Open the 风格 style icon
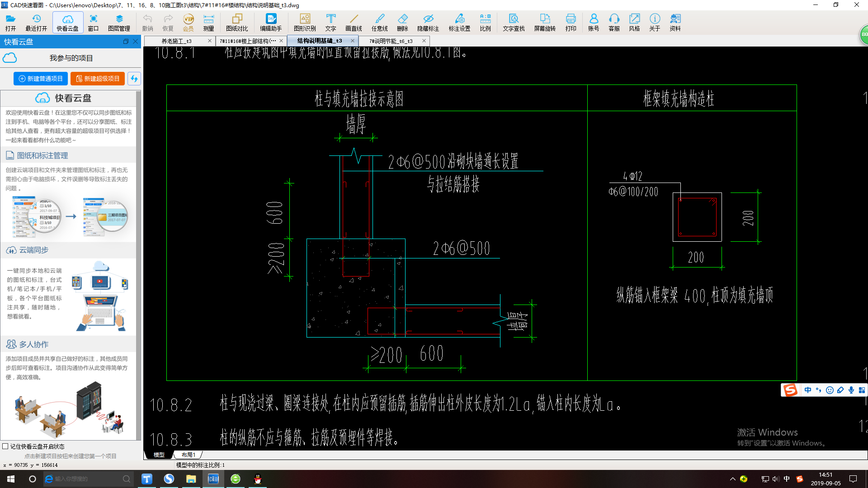Screen dimensions: 868x488 (634, 22)
